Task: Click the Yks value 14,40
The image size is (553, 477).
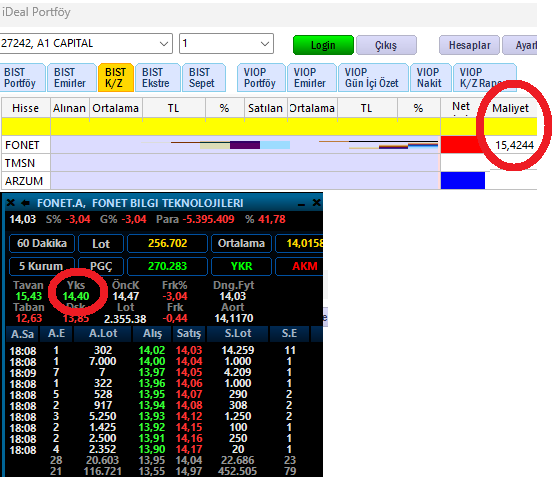Action: [x=76, y=296]
